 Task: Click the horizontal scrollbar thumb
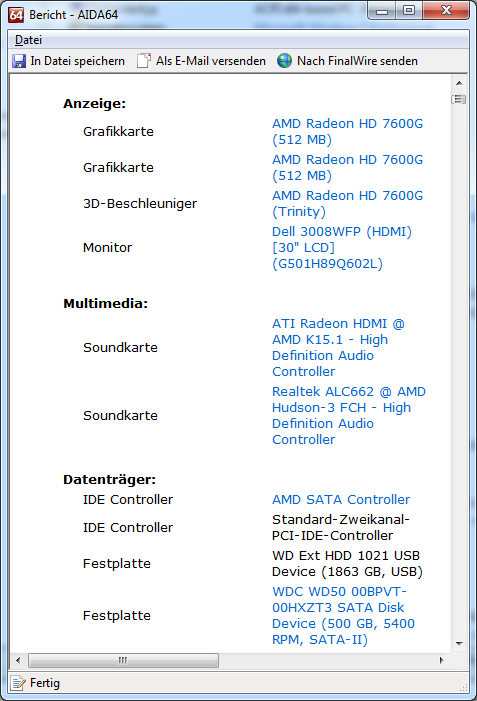(123, 660)
